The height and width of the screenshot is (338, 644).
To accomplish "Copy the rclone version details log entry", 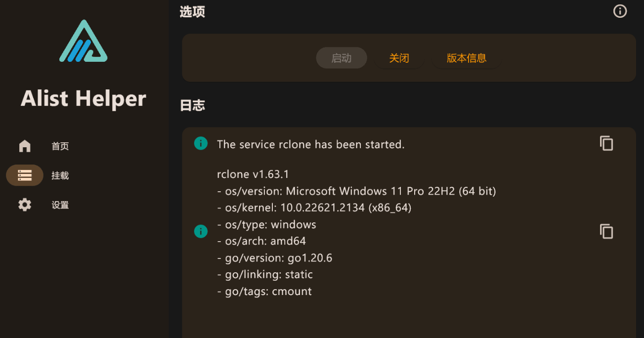I will pyautogui.click(x=606, y=231).
